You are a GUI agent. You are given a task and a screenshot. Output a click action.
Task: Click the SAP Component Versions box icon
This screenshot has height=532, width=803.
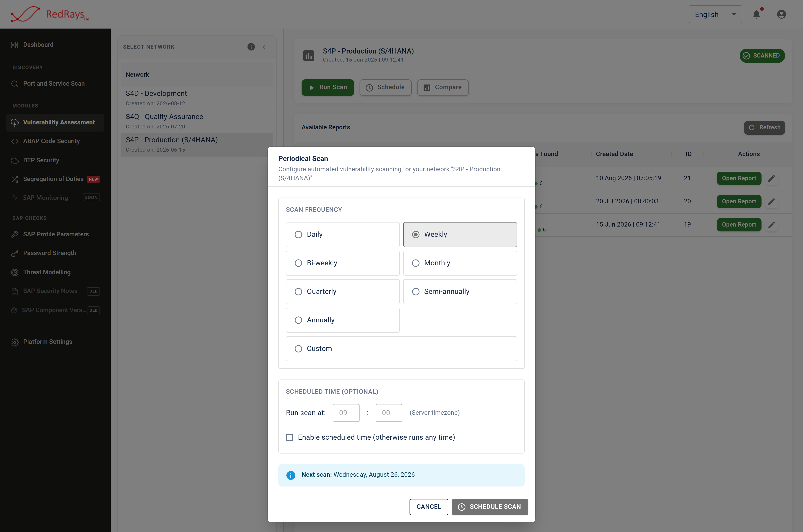pyautogui.click(x=14, y=310)
